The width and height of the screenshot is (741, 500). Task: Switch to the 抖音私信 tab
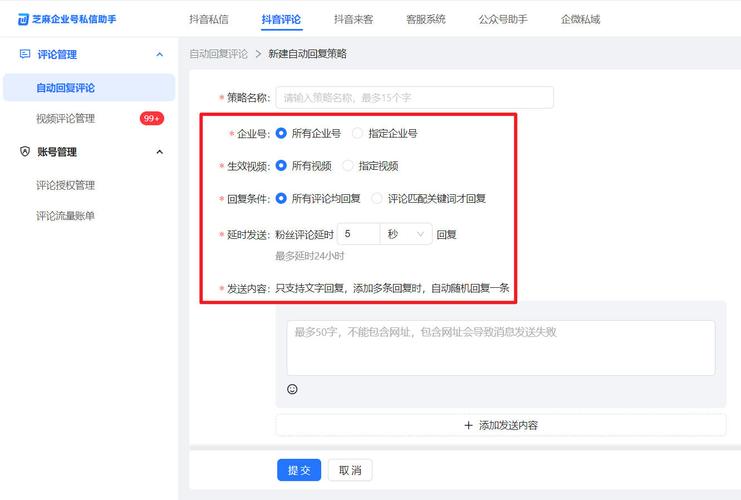[x=209, y=19]
